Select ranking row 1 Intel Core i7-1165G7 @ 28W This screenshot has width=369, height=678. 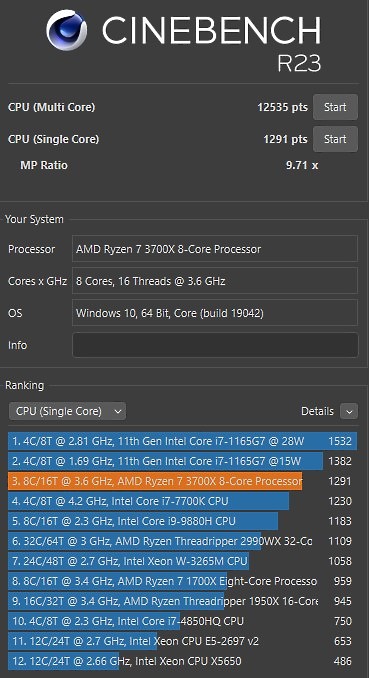click(x=183, y=441)
